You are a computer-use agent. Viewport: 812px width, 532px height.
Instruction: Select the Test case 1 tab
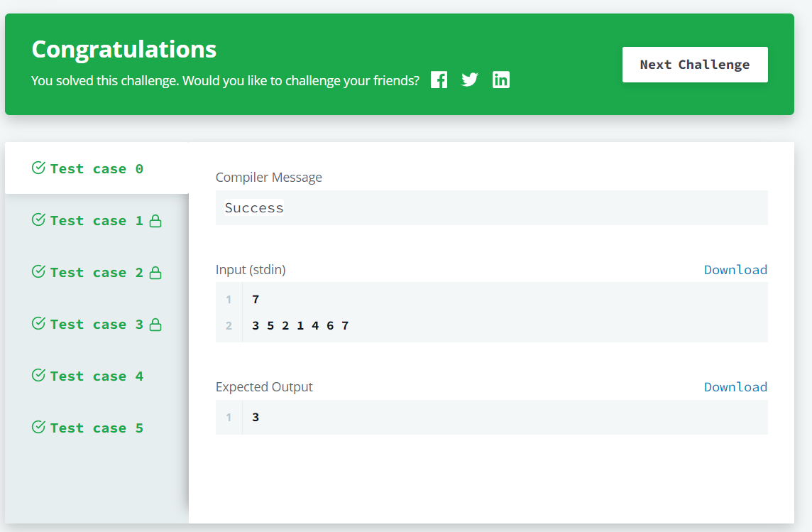coord(97,220)
